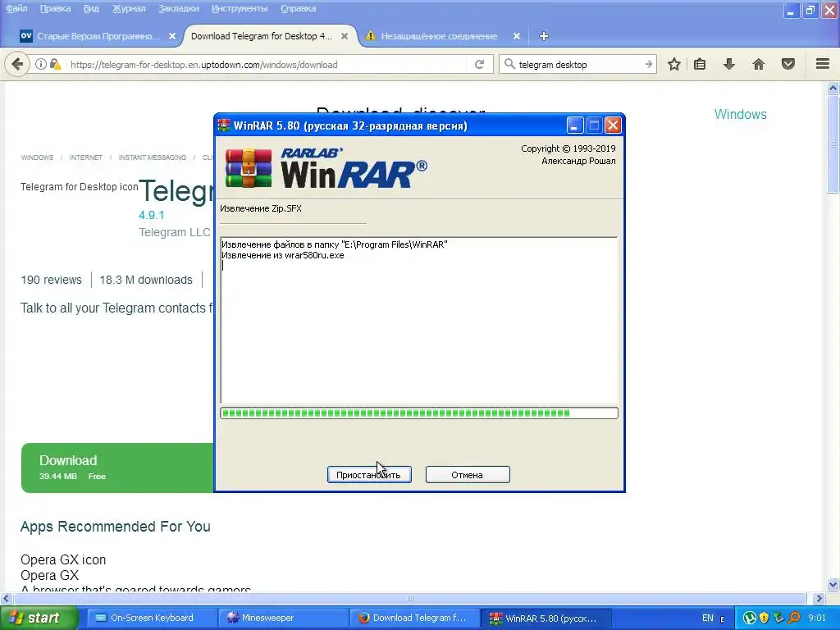Click the green Download button
The width and height of the screenshot is (840, 630).
click(117, 468)
